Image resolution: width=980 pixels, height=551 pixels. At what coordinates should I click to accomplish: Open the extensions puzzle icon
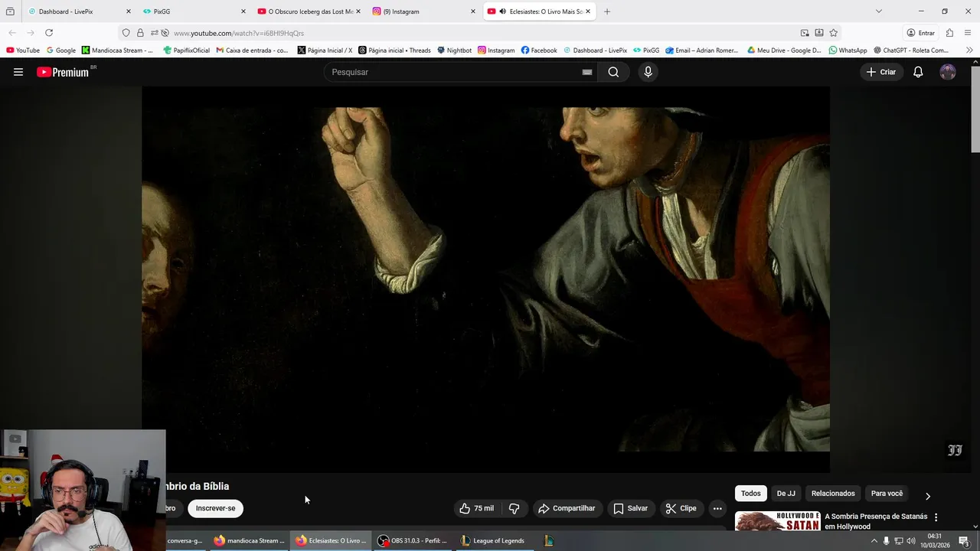(949, 33)
